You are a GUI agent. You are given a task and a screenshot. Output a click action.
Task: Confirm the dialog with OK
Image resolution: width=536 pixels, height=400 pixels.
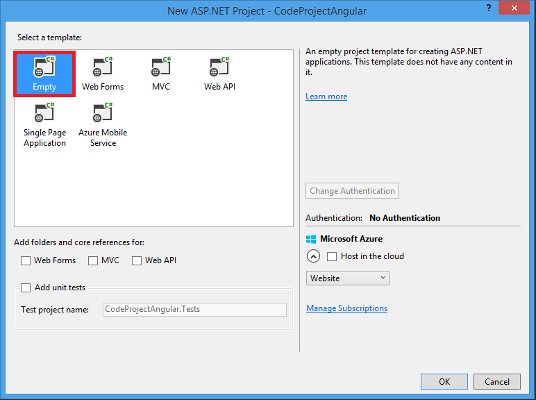pos(444,382)
